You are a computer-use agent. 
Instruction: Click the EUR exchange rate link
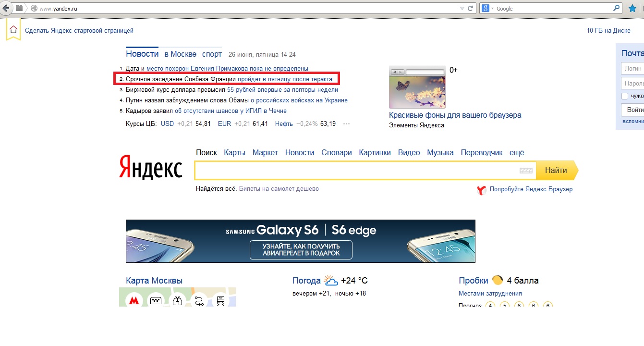[224, 124]
